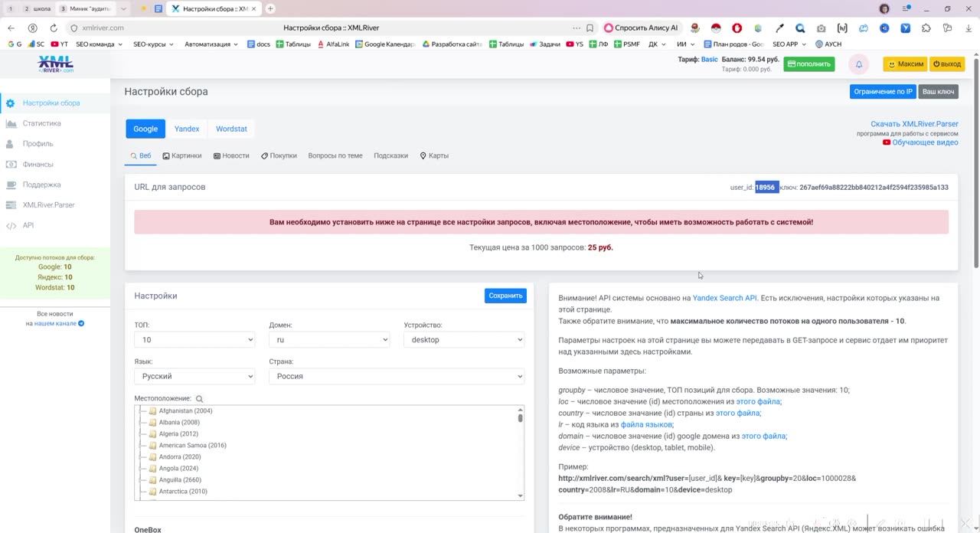Open the Обучающее видео link
Viewport: 980px width, 533px height.
pos(925,142)
